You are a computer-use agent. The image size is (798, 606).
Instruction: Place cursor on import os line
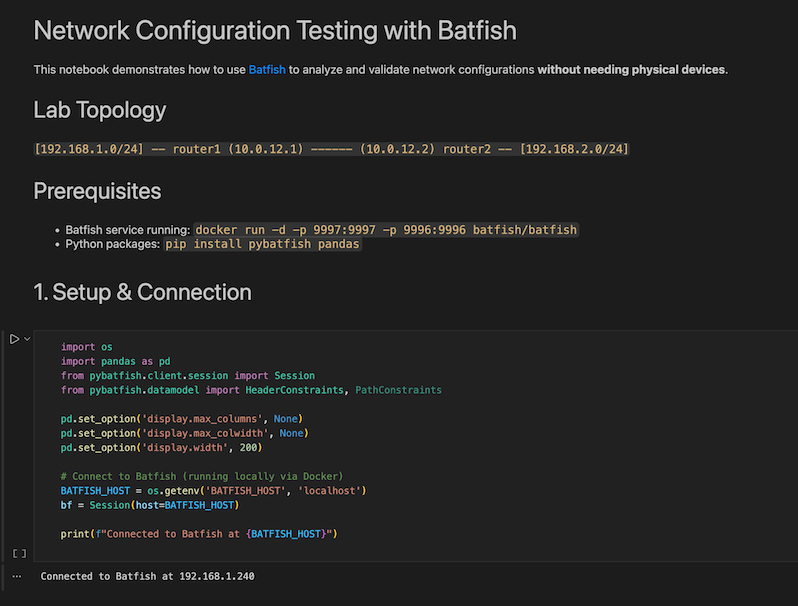[x=87, y=347]
